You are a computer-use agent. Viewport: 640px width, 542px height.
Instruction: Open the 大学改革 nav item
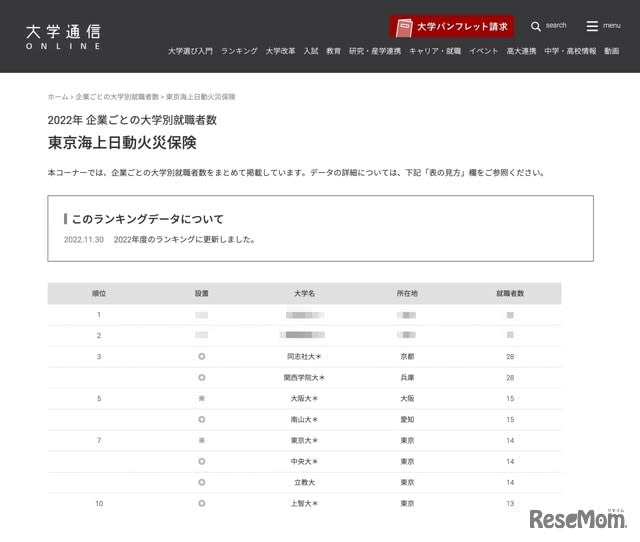(280, 51)
